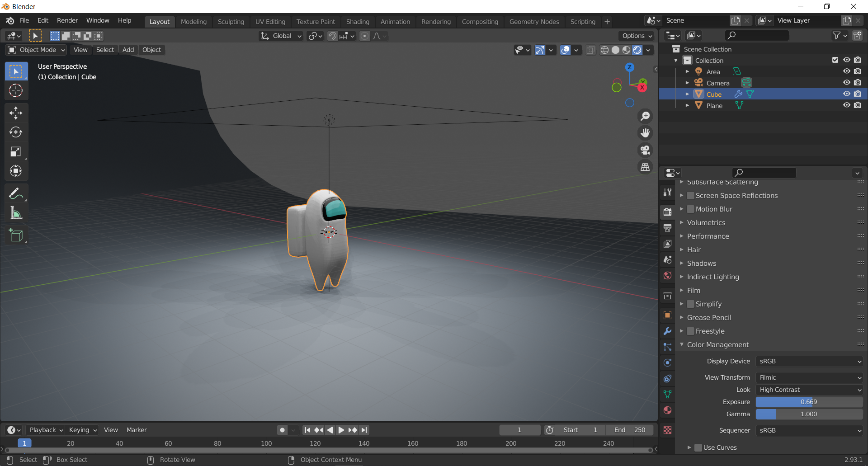Open the Output properties tab

pos(667,228)
